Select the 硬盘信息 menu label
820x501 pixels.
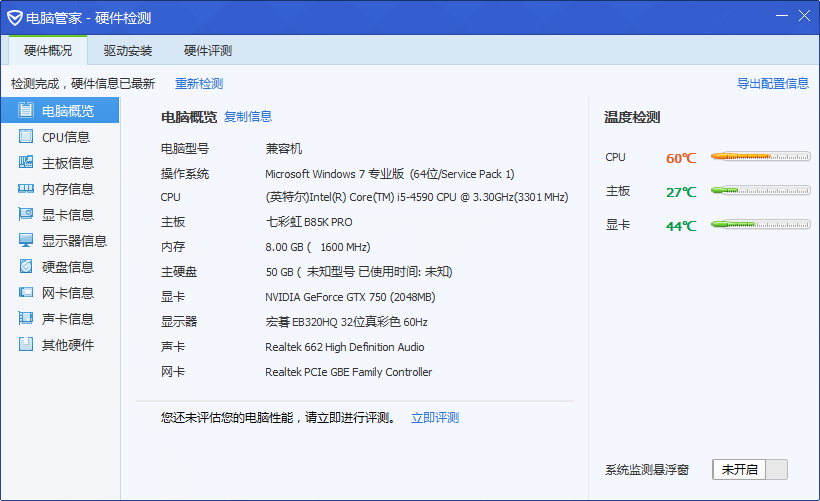pyautogui.click(x=68, y=267)
